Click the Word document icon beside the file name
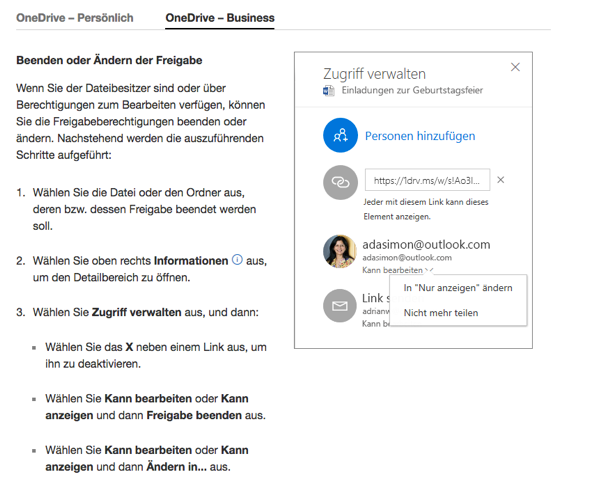606x491 pixels. coord(328,90)
